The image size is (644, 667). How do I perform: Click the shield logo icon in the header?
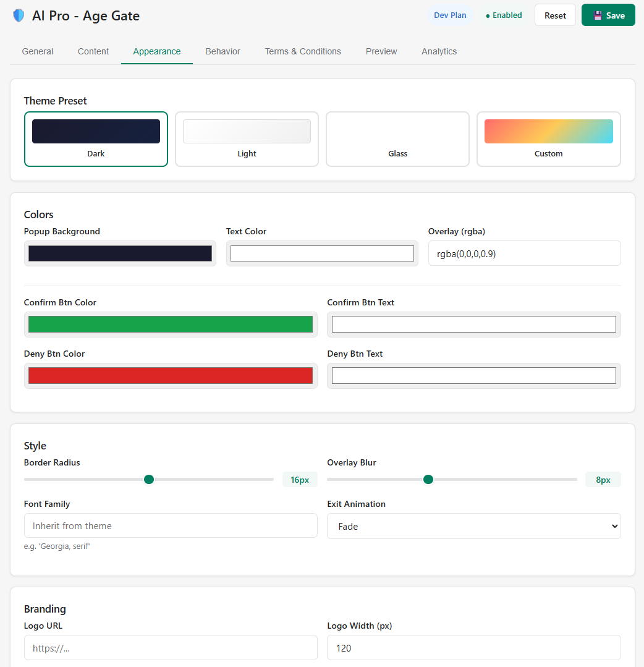click(18, 15)
